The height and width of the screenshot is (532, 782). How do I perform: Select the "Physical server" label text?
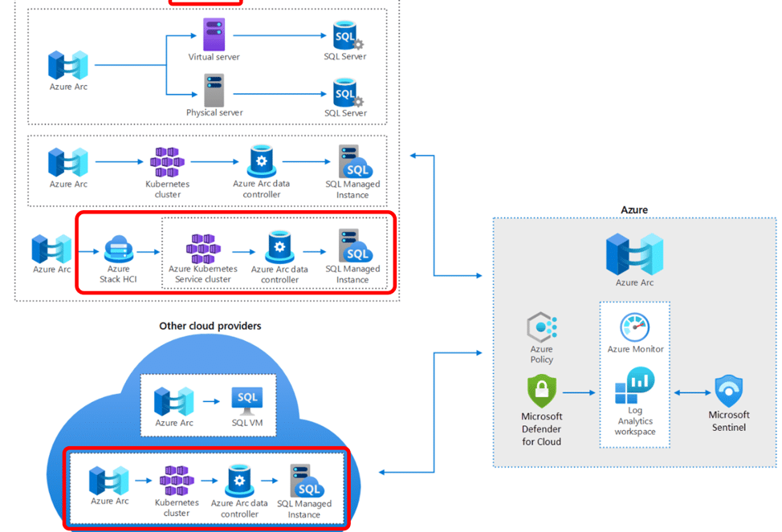pos(214,112)
